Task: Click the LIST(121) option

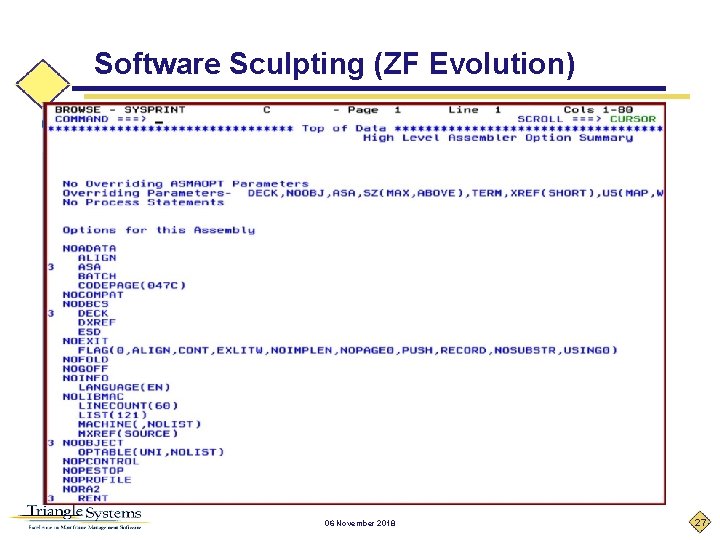Action: [112, 415]
